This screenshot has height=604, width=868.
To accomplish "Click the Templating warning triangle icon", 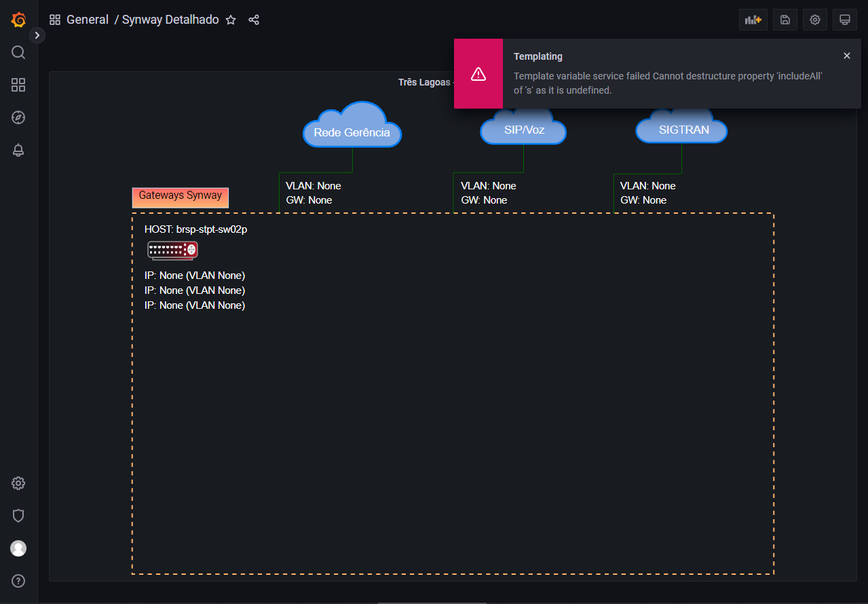I will click(478, 74).
